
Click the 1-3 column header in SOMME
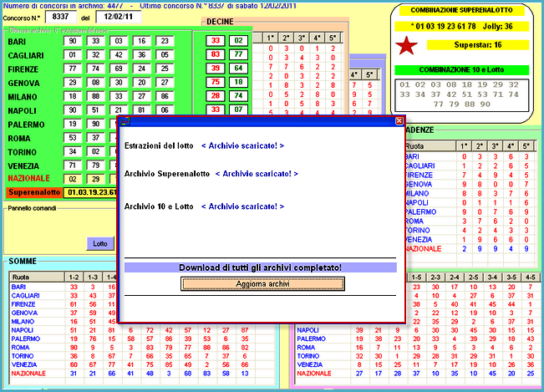coord(93,277)
